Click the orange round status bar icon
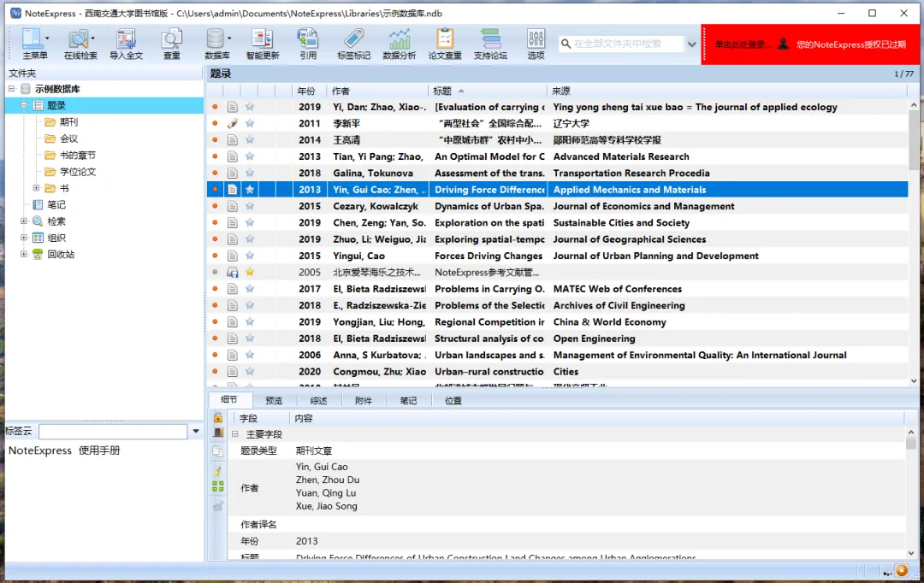The width and height of the screenshot is (924, 583). click(x=902, y=571)
